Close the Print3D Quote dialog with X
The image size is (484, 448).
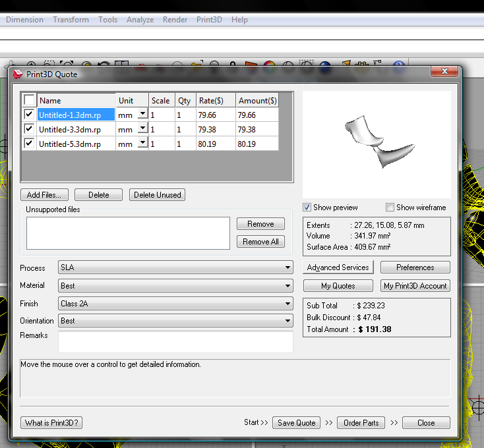pos(444,71)
